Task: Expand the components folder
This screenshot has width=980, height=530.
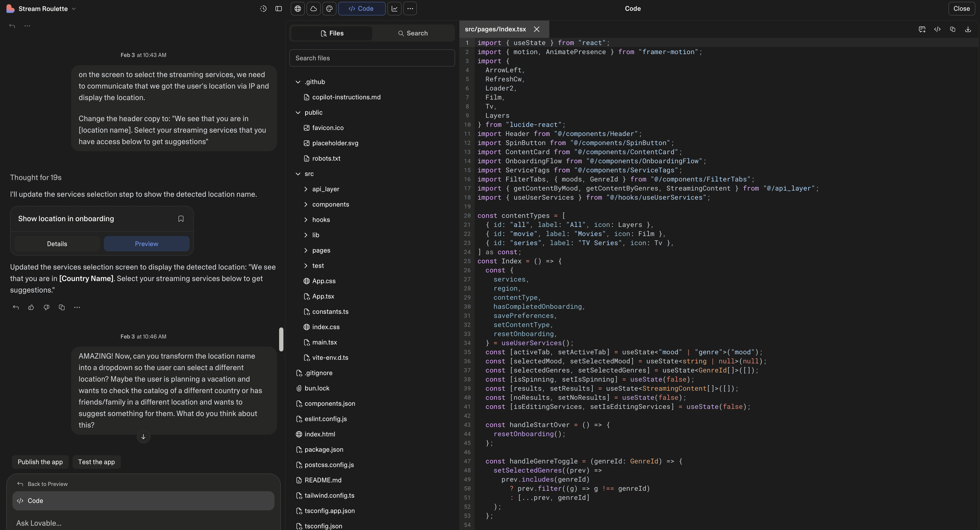Action: [330, 204]
